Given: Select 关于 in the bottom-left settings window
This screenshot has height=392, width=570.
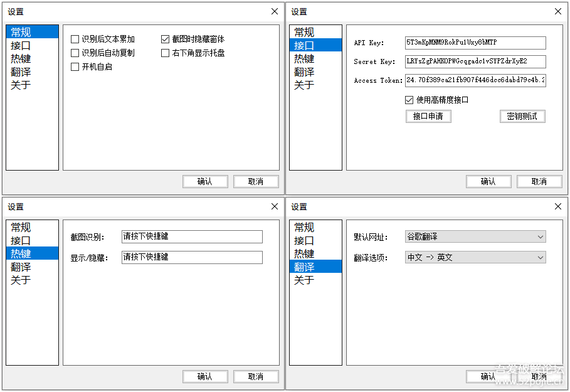Looking at the screenshot, I should click(33, 280).
